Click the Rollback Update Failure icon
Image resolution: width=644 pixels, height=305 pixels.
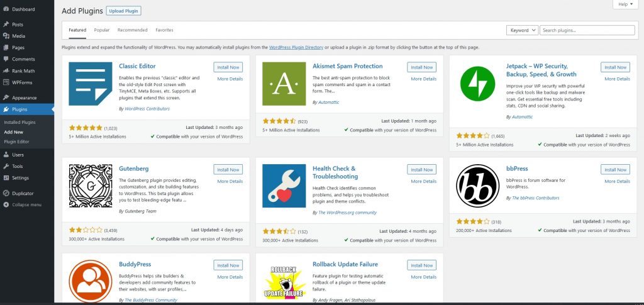tap(284, 280)
